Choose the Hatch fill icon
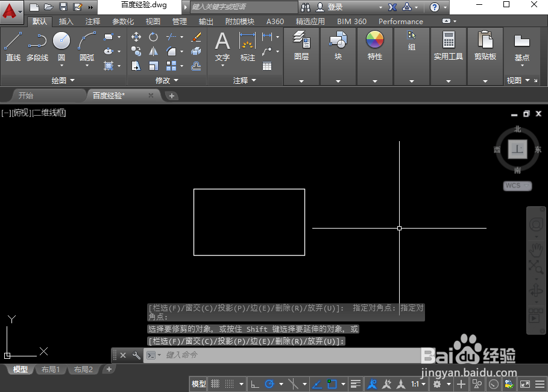 point(109,65)
